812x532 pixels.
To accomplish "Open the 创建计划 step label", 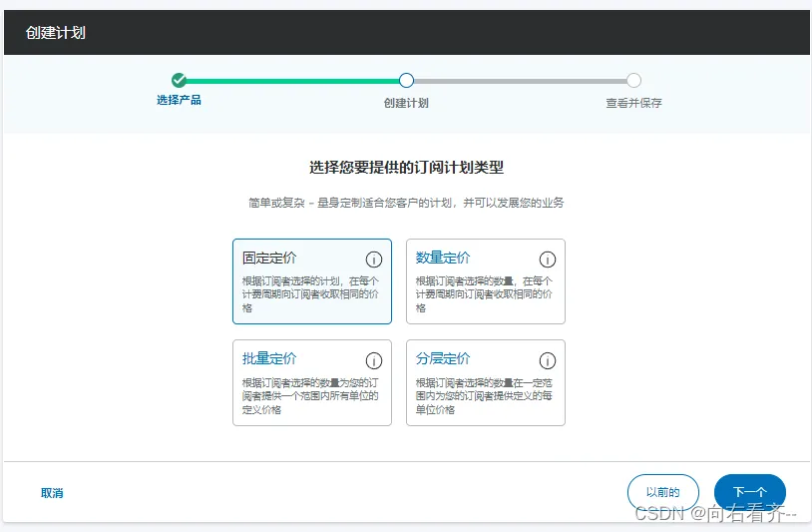I will 406,103.
